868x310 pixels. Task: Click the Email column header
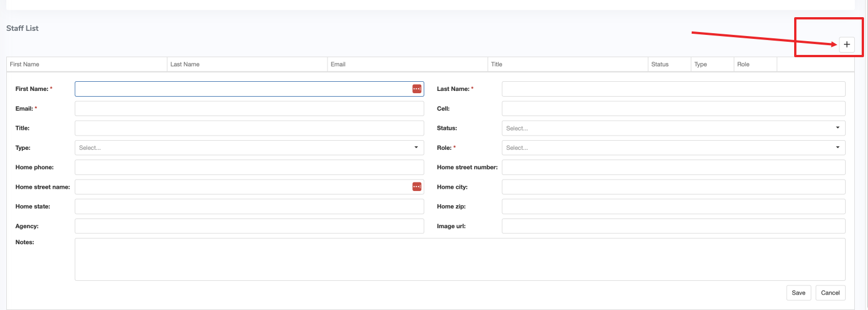coord(407,64)
